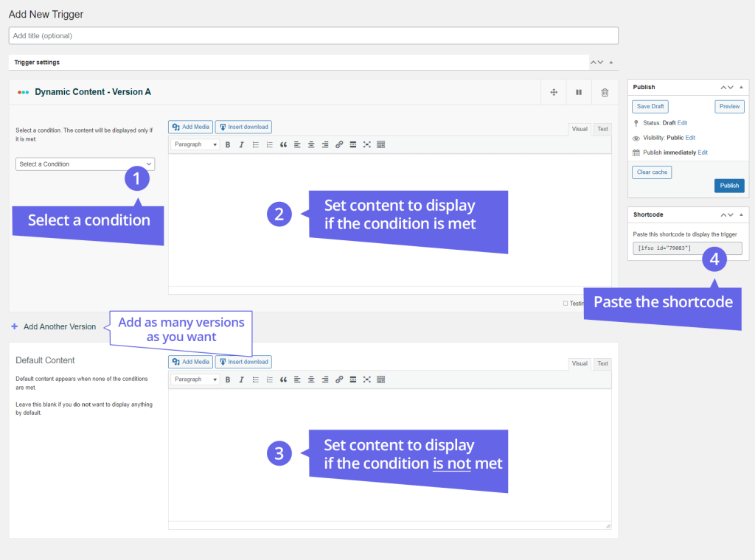
Task: Click the trash icon to delete Version A
Action: coord(605,93)
